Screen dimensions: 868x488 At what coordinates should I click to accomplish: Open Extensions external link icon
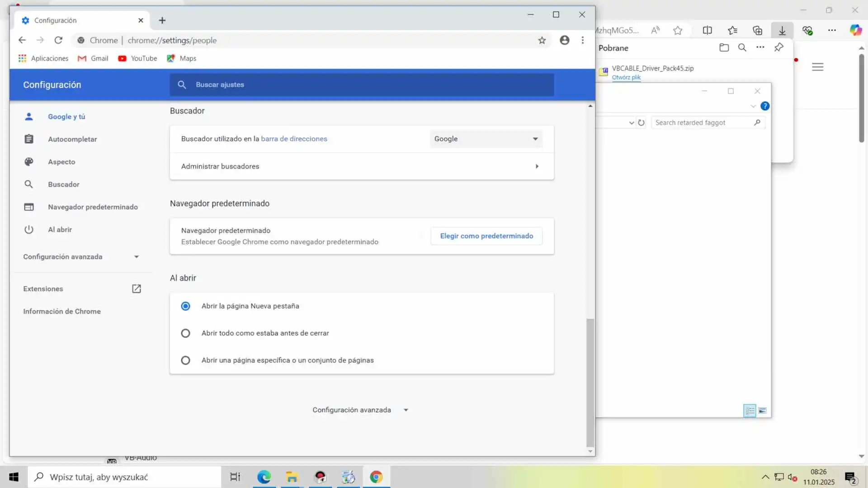pos(136,289)
